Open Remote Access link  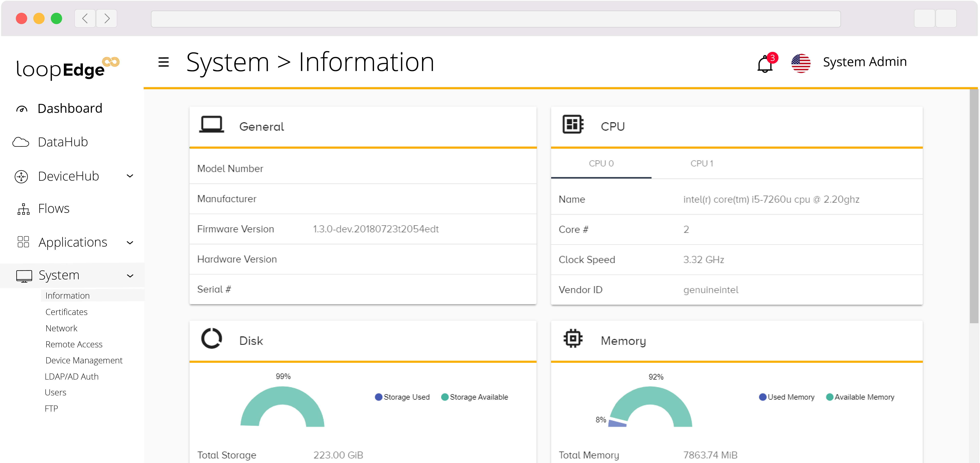click(74, 345)
